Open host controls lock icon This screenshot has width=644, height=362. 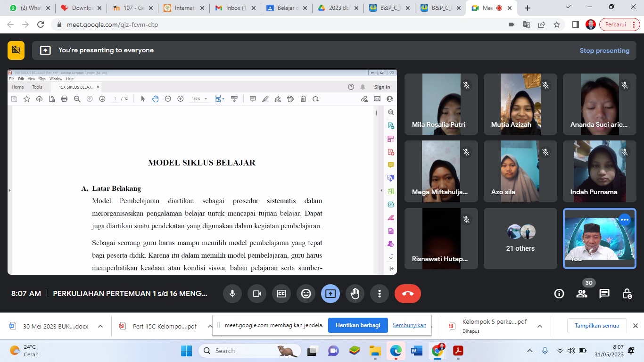[x=627, y=294]
